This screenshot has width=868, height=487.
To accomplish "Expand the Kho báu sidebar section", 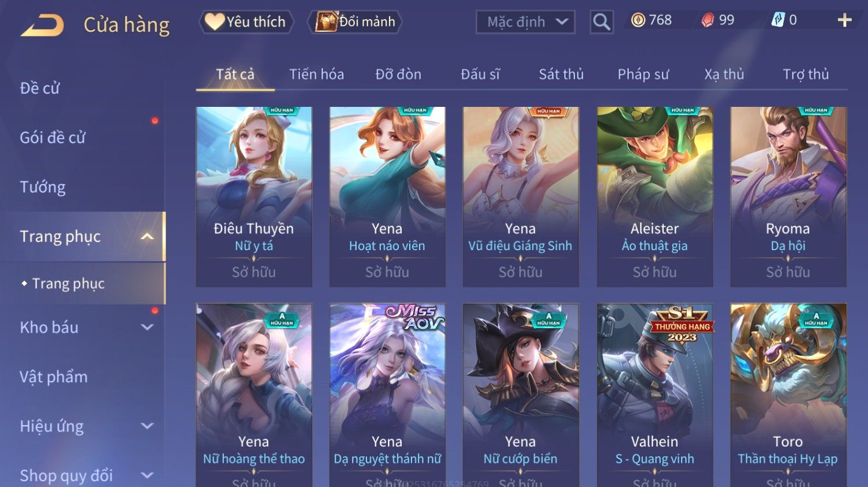I will tap(148, 327).
